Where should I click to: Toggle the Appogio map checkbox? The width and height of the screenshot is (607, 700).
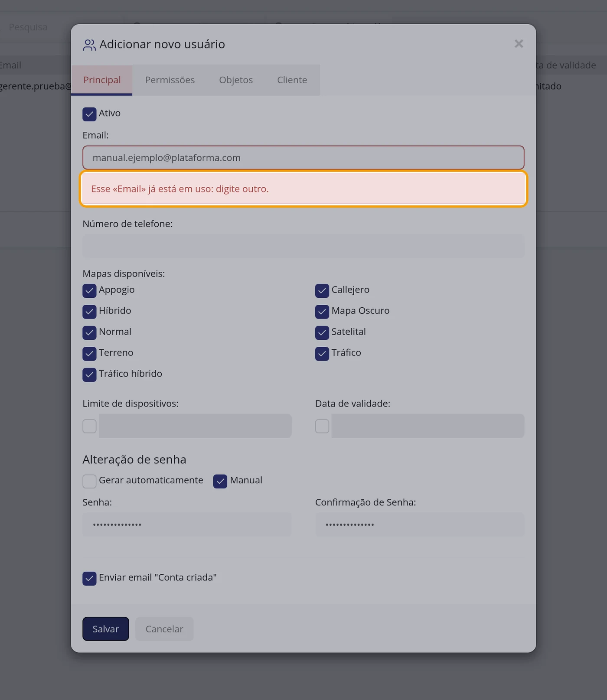point(89,290)
